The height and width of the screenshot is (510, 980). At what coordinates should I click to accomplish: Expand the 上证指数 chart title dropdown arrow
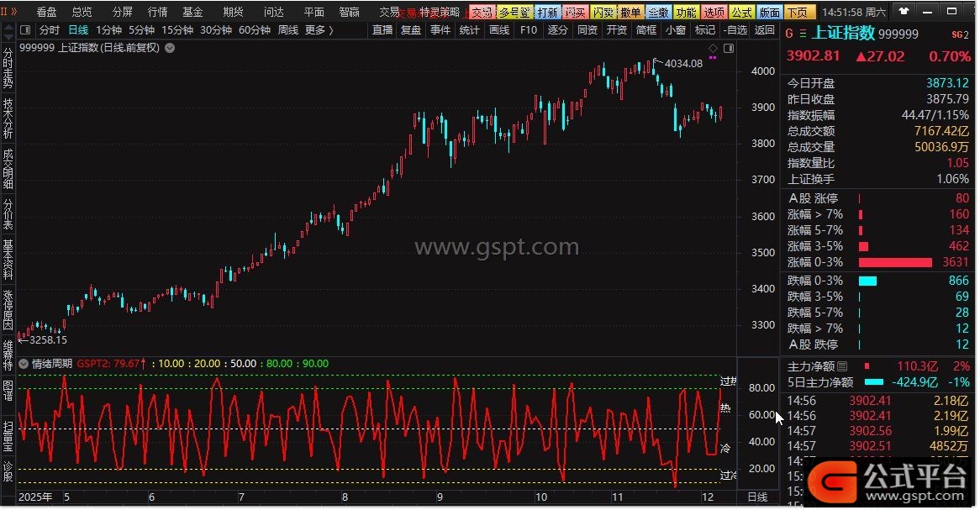[171, 48]
